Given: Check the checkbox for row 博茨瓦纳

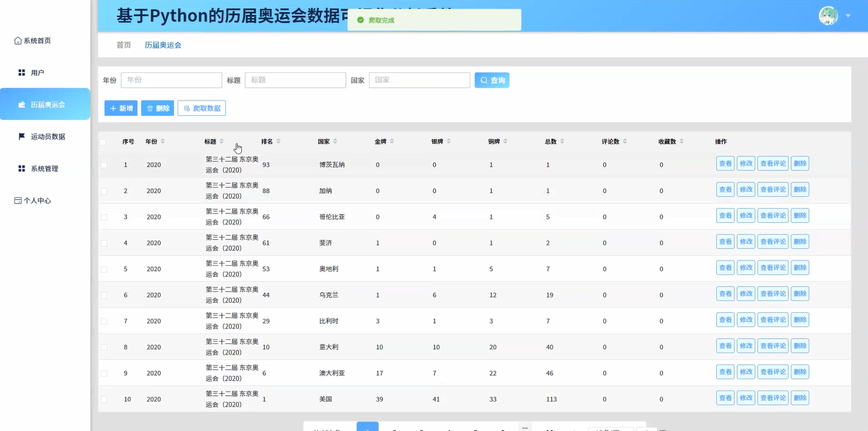Looking at the screenshot, I should coord(104,165).
